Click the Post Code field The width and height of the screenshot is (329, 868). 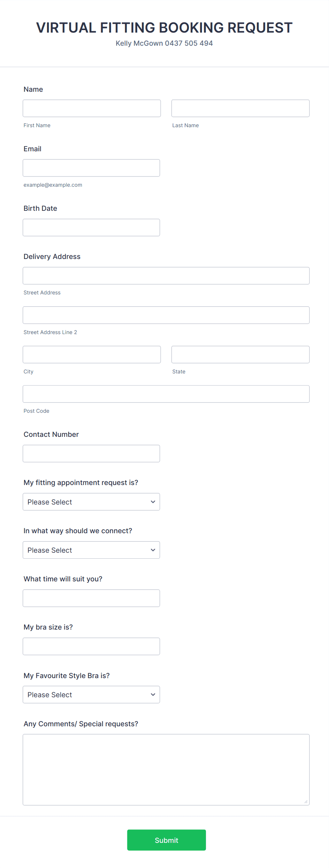coord(166,394)
